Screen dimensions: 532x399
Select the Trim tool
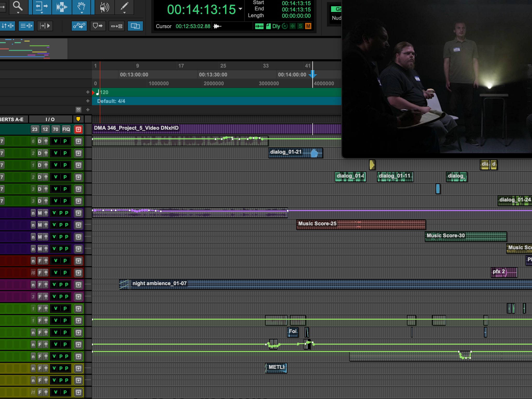click(x=42, y=6)
